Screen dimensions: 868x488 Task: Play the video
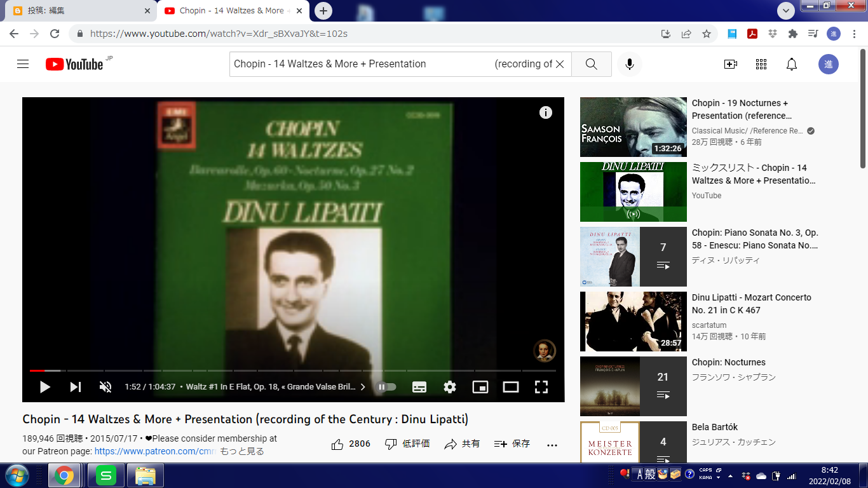coord(45,386)
